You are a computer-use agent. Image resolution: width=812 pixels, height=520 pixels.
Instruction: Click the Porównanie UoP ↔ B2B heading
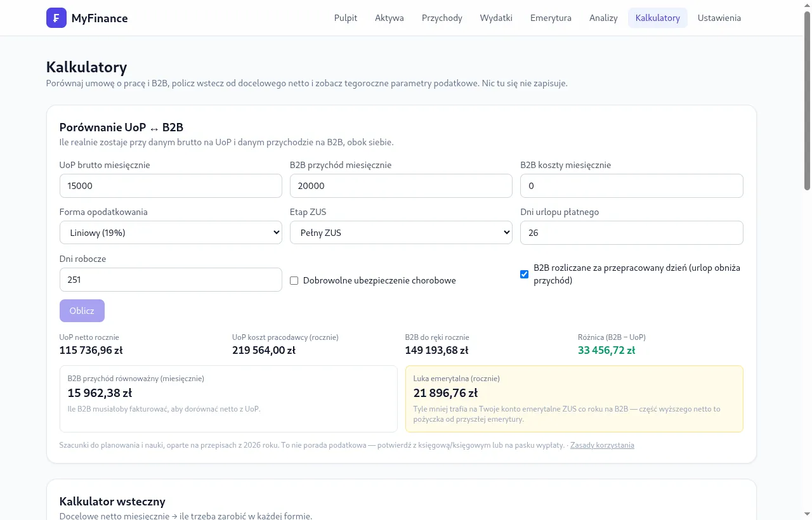click(121, 127)
